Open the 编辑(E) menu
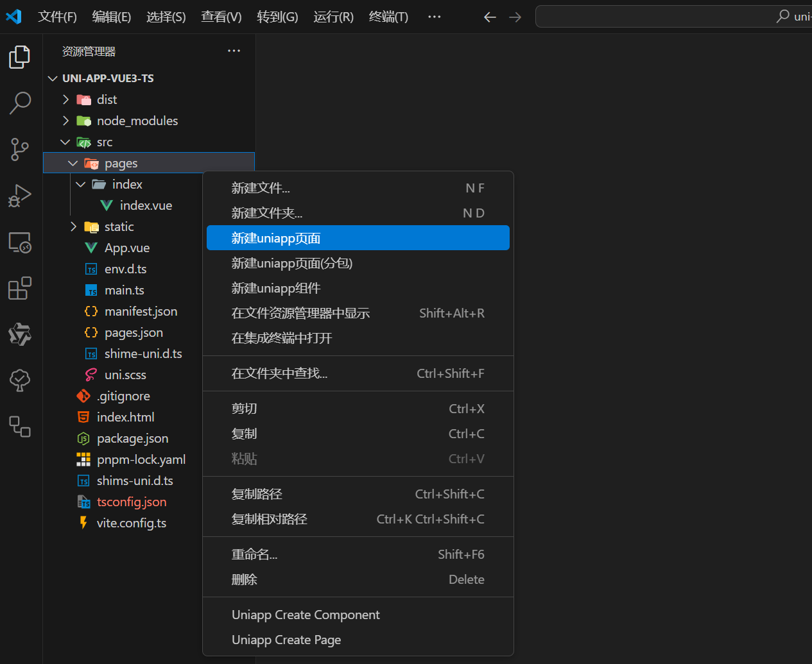Image resolution: width=812 pixels, height=664 pixels. (x=112, y=17)
